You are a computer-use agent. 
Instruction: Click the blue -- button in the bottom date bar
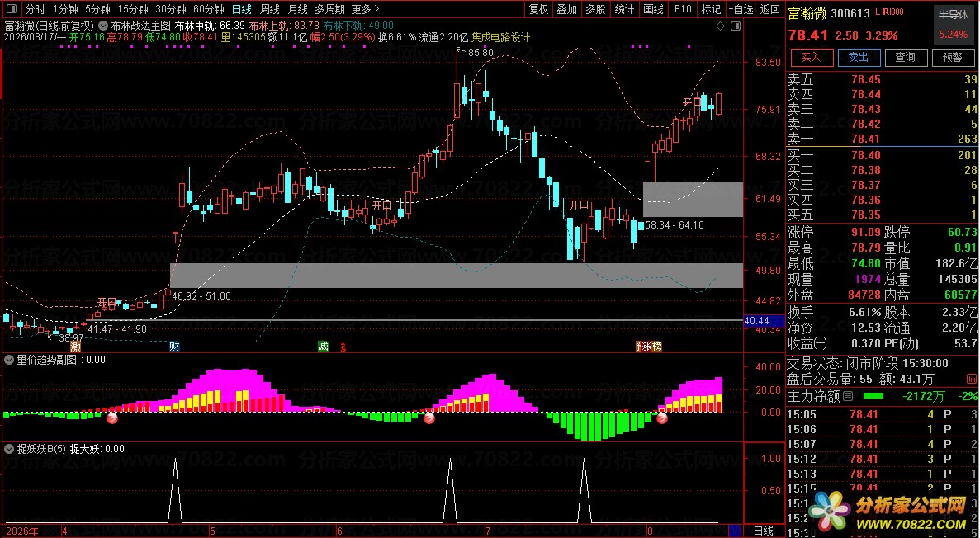pos(734,531)
